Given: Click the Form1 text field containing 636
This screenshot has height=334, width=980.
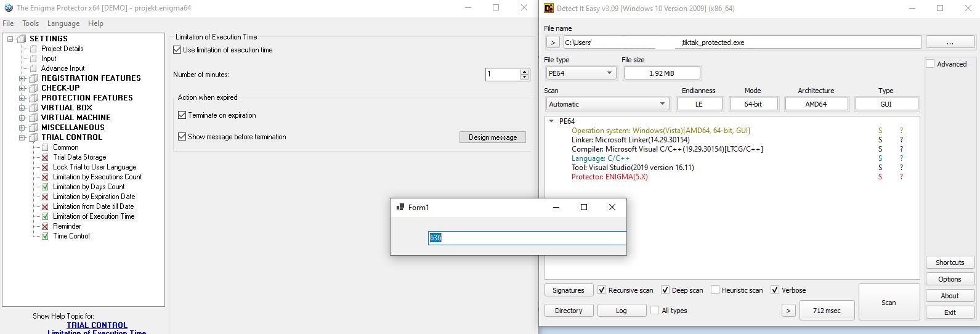Looking at the screenshot, I should [x=527, y=238].
